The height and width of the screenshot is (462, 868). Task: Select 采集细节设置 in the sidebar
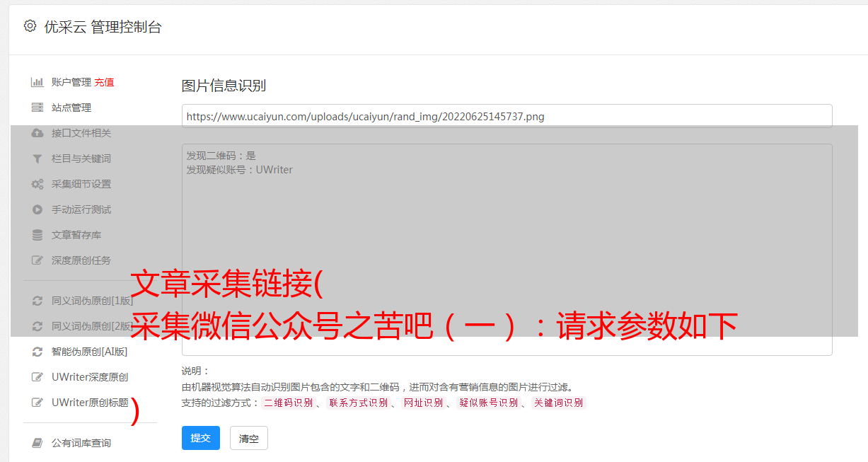pyautogui.click(x=81, y=184)
